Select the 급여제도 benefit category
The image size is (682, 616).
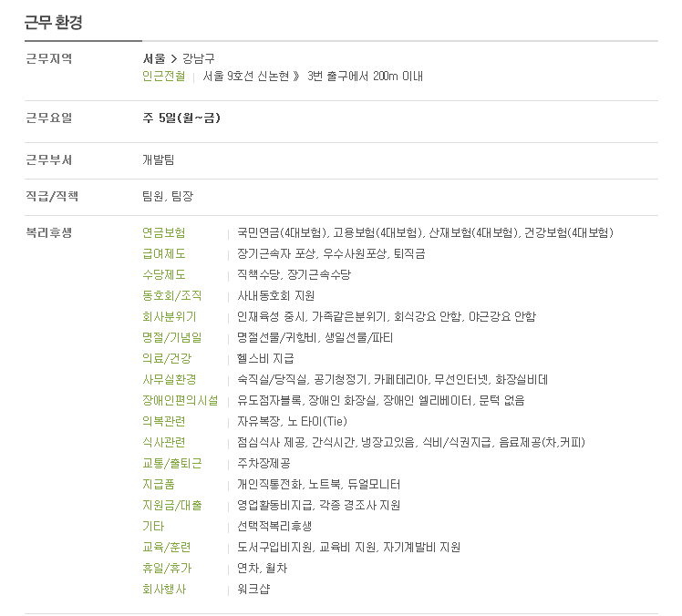[163, 254]
